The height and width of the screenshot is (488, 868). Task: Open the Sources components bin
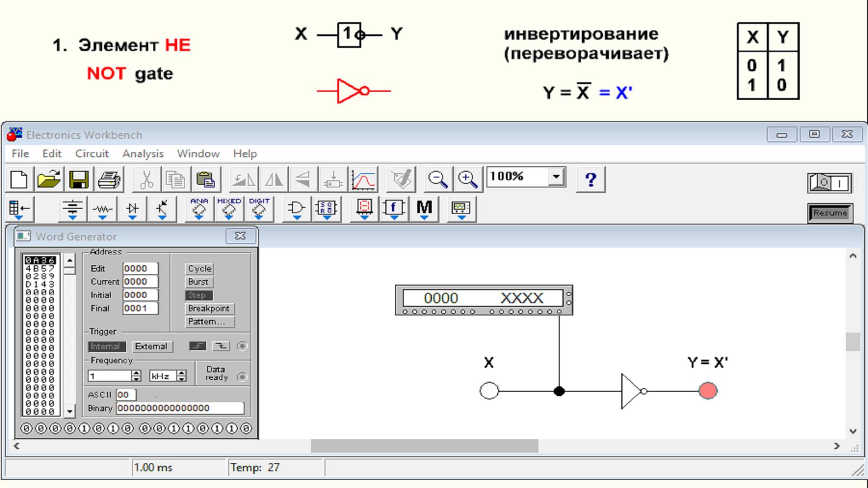(x=72, y=209)
